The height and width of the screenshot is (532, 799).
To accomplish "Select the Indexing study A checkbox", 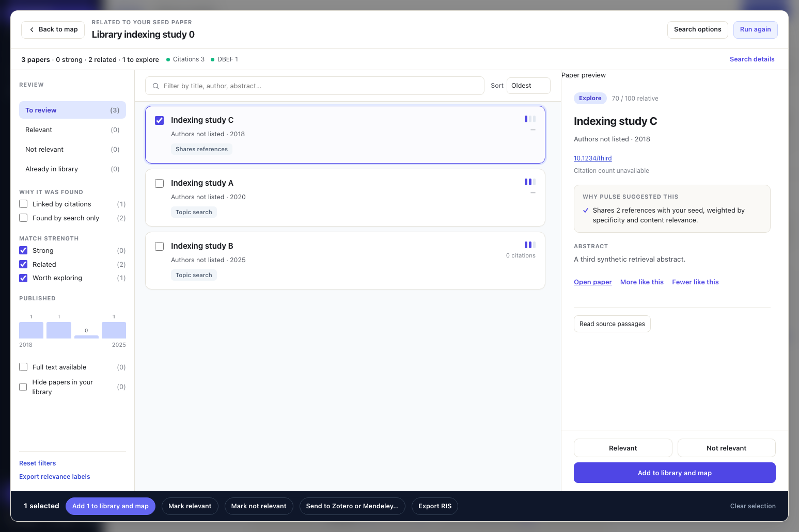I will coord(160,183).
